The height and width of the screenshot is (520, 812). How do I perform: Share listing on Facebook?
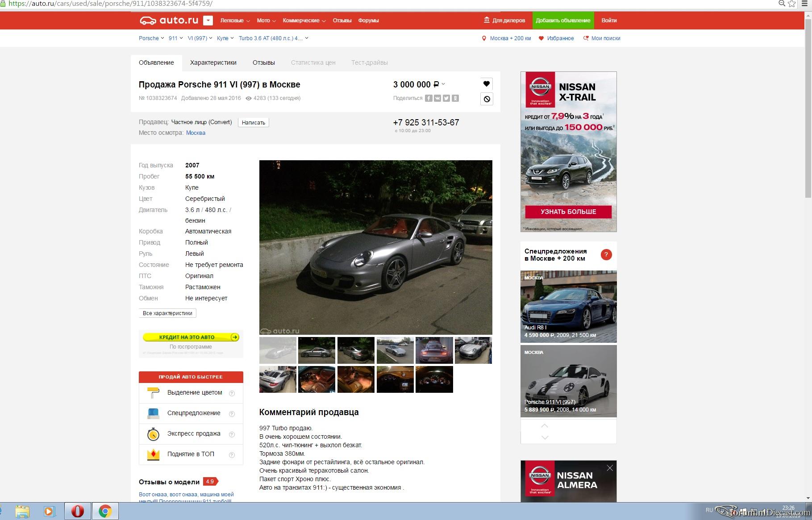click(x=429, y=98)
